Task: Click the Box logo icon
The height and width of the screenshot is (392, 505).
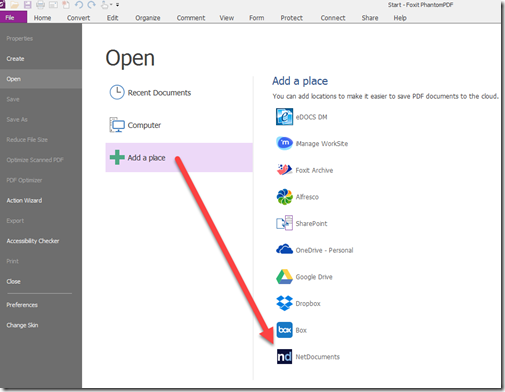Action: tap(284, 330)
